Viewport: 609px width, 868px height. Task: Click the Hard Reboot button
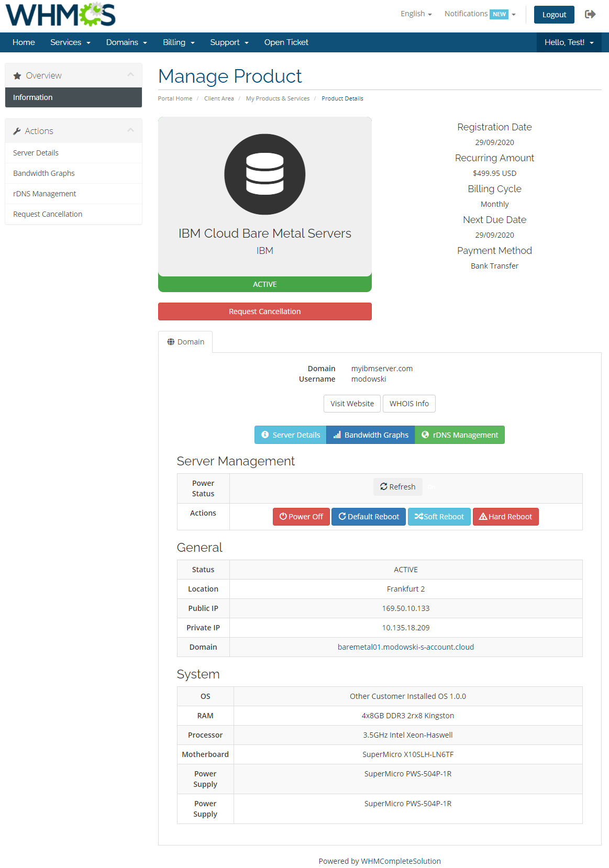click(506, 517)
